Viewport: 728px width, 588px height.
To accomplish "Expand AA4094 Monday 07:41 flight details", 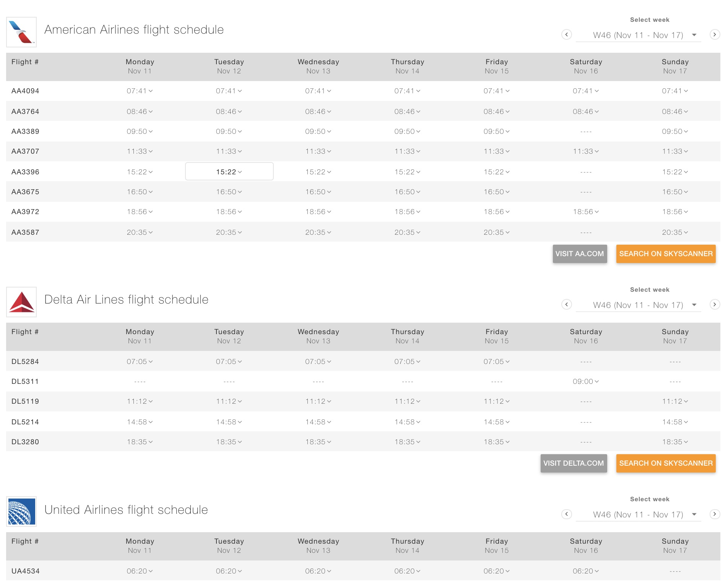I will point(140,91).
